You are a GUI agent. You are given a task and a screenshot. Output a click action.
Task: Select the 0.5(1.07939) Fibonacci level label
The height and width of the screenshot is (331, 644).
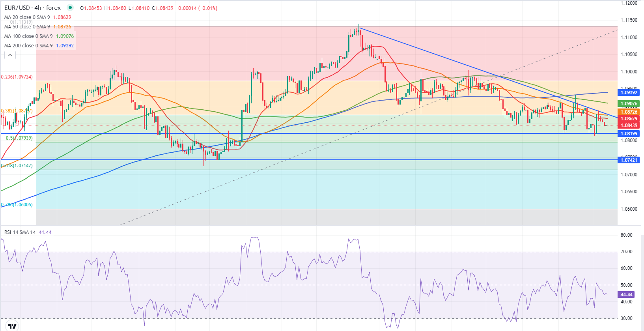(x=19, y=138)
